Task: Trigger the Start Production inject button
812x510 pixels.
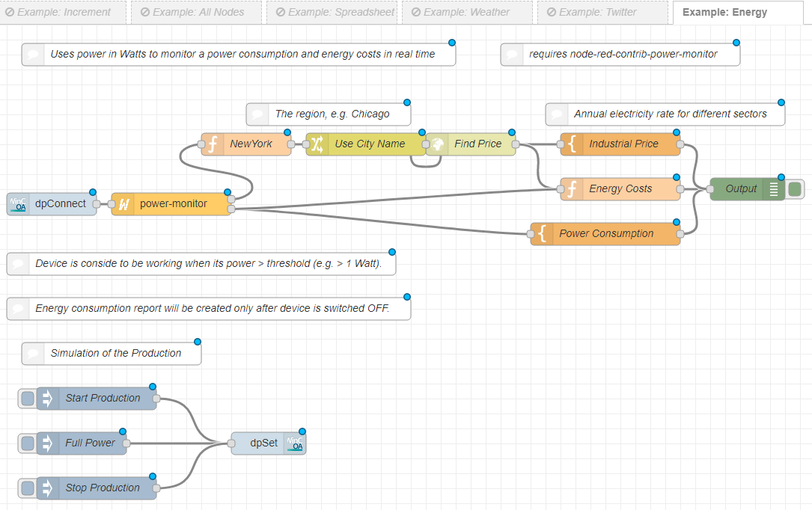Action: (x=28, y=398)
